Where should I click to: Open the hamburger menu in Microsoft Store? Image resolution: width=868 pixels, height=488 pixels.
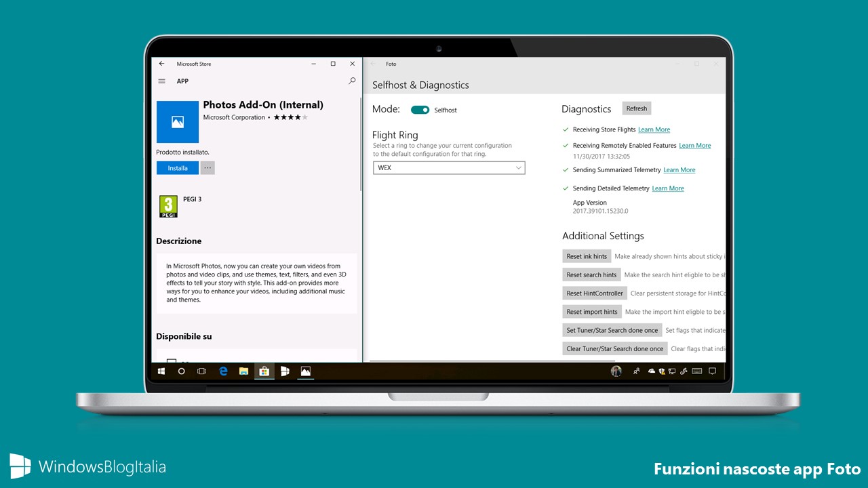click(161, 81)
